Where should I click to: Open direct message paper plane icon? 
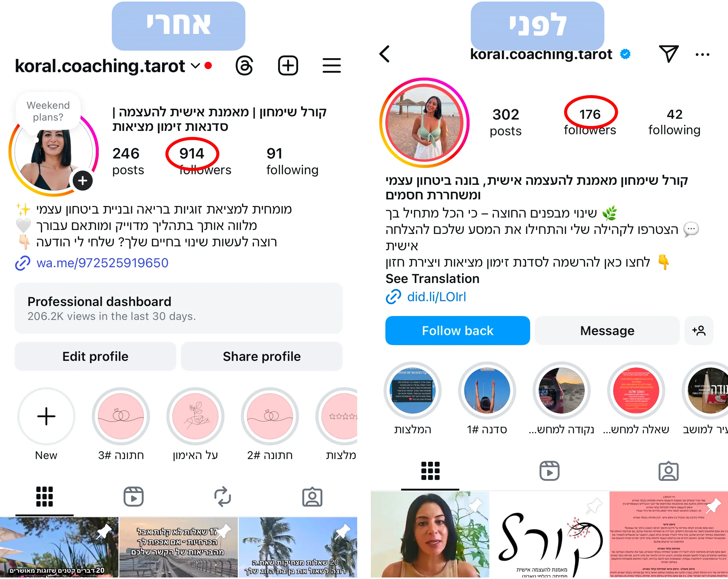[x=668, y=53]
